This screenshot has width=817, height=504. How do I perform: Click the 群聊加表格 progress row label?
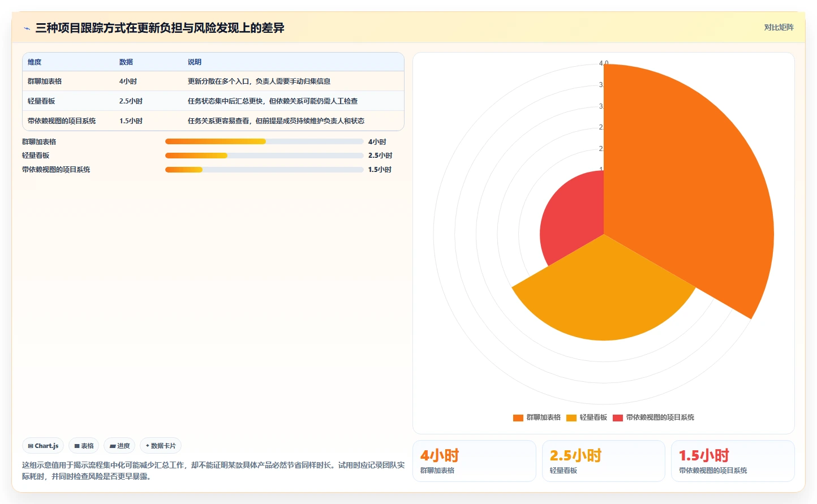[39, 142]
